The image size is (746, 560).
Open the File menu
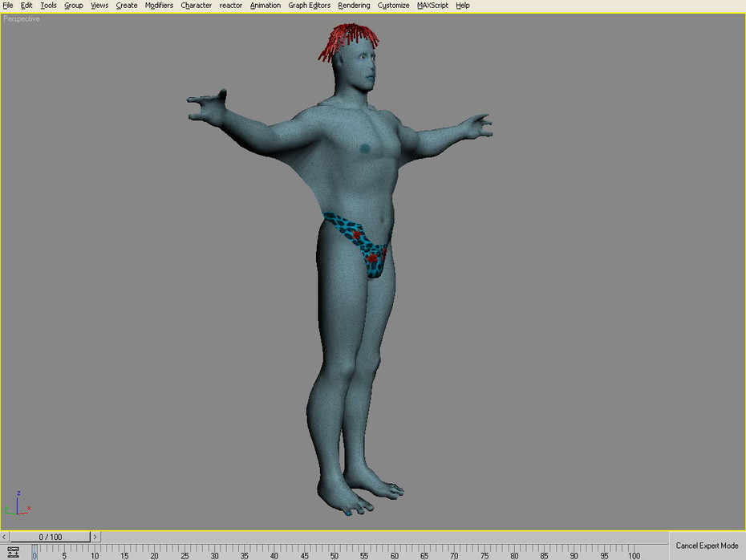pyautogui.click(x=7, y=6)
